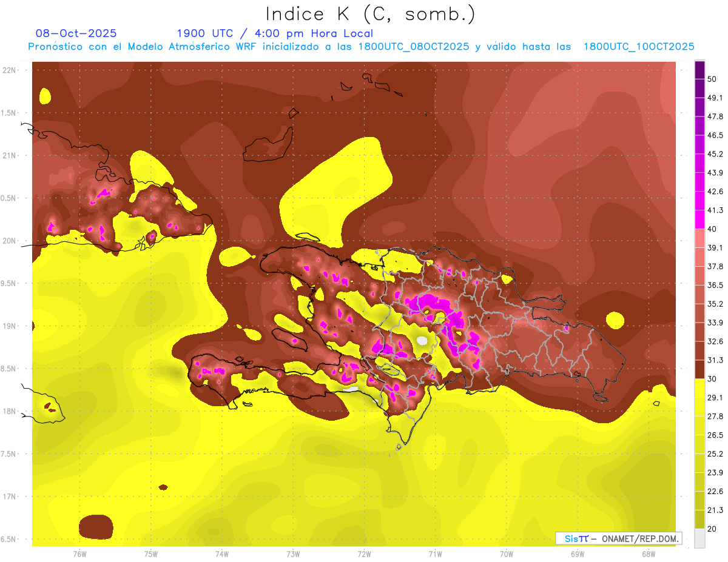Click colorbar value '31.3'

pos(716,360)
